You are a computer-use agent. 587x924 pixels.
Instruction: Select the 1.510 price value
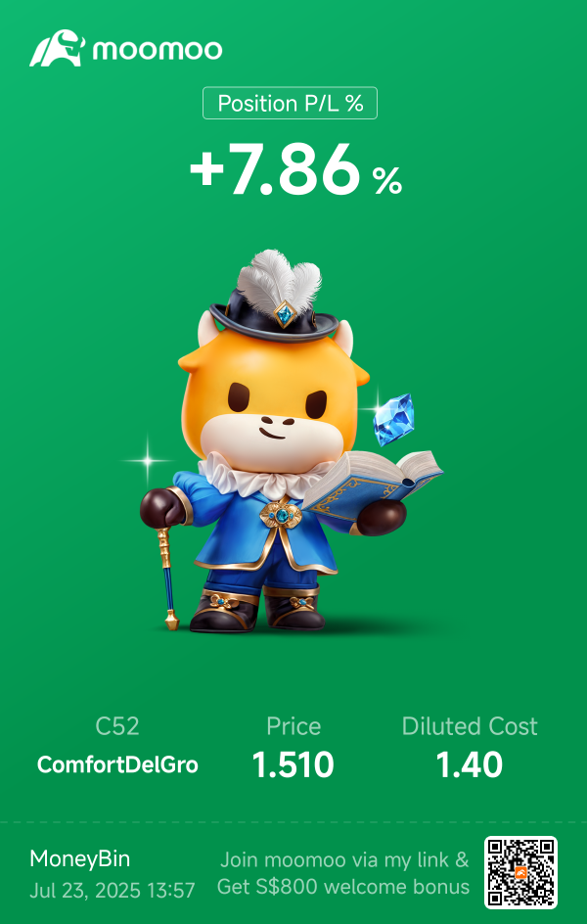[293, 764]
